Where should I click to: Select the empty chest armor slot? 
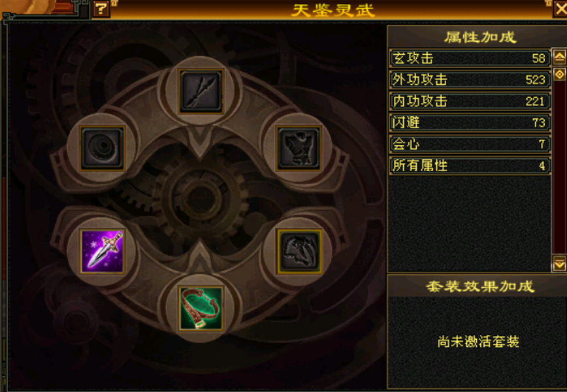pyautogui.click(x=299, y=148)
